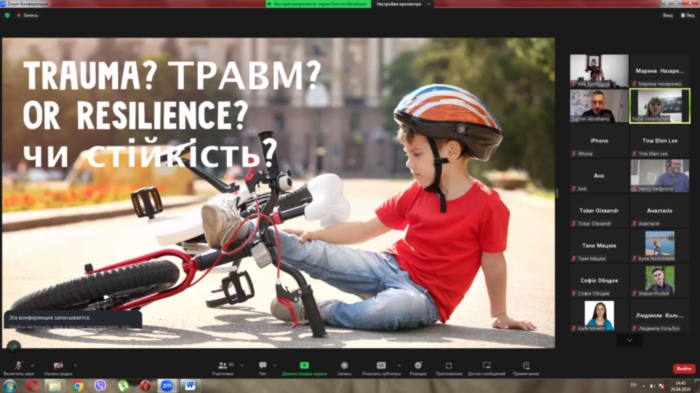Viewport: 700px width, 393px height.
Task: Click green encryption shield icon
Action: 7,15
